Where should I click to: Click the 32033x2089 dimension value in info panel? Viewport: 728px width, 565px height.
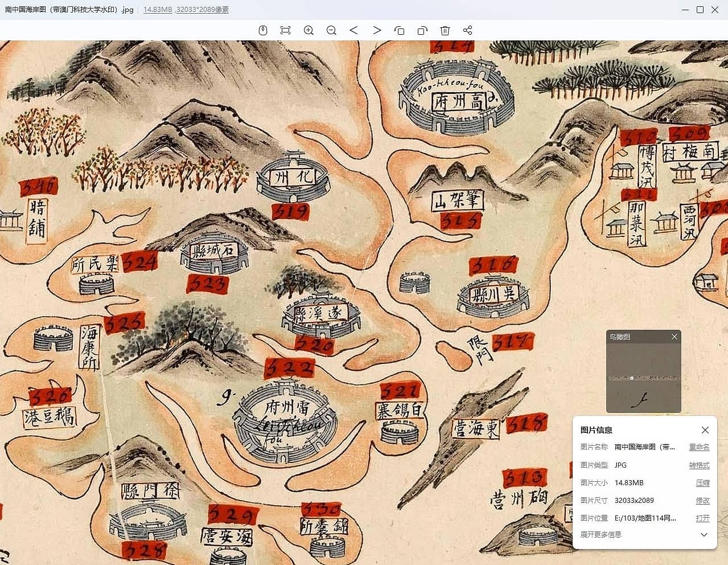[634, 500]
